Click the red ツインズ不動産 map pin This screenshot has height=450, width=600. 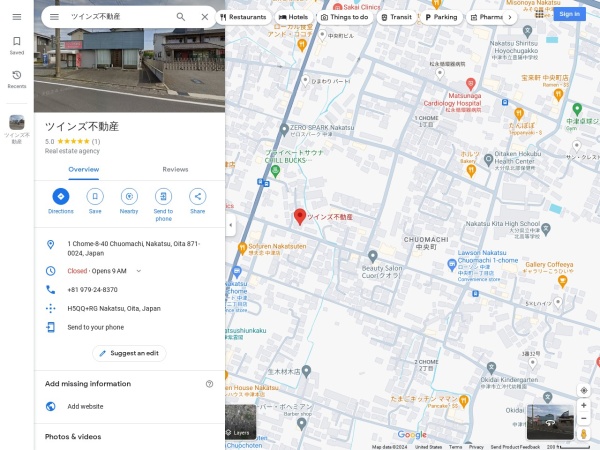coord(300,217)
